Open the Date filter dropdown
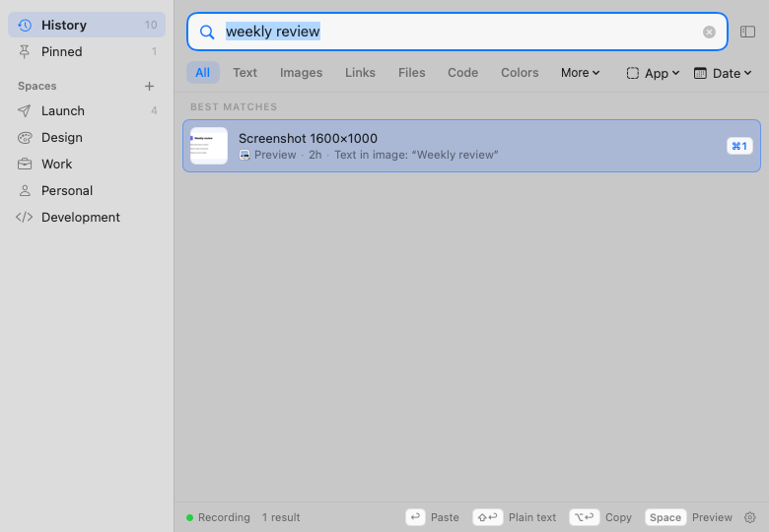The image size is (769, 532). [723, 73]
